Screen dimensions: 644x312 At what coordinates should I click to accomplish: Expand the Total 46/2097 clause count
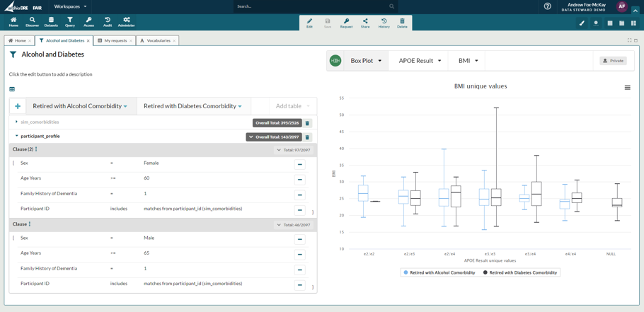tap(294, 225)
